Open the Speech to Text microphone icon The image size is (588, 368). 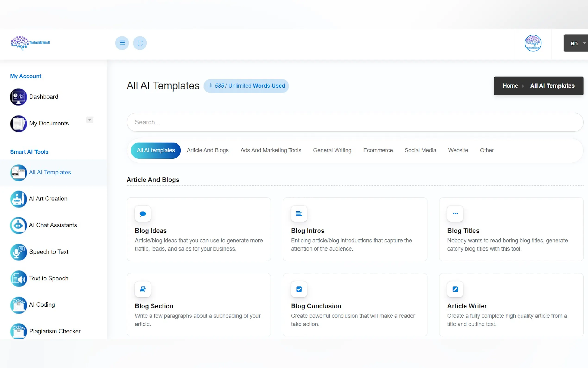[x=18, y=252]
